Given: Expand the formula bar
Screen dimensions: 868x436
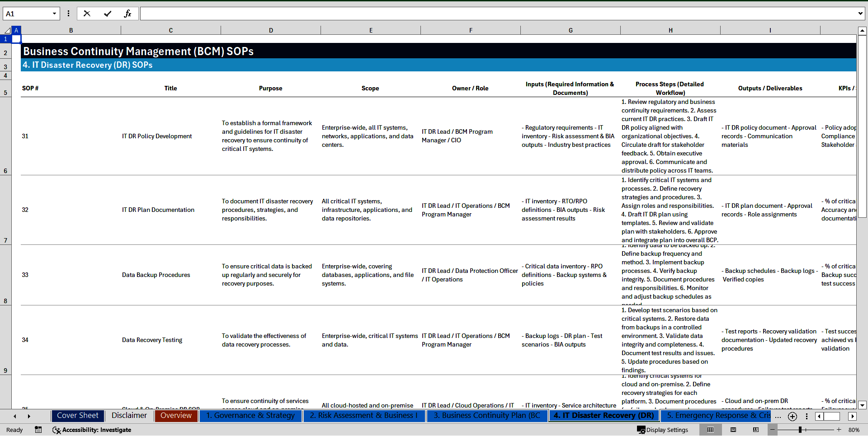Looking at the screenshot, I should pos(860,14).
